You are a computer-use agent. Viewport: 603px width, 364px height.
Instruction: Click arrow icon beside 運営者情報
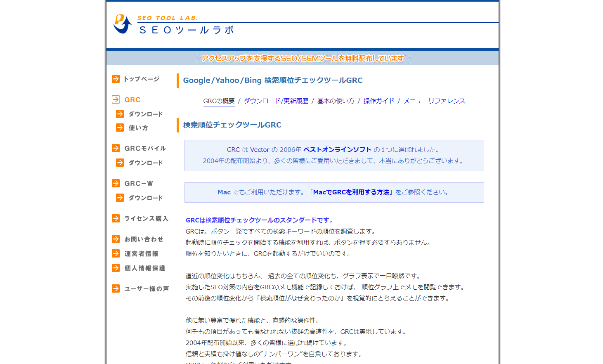click(116, 253)
